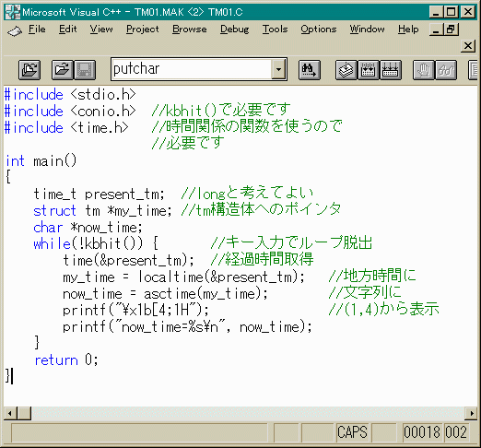Click the horizontal scrollbar left arrow
481x448 pixels.
[10, 413]
